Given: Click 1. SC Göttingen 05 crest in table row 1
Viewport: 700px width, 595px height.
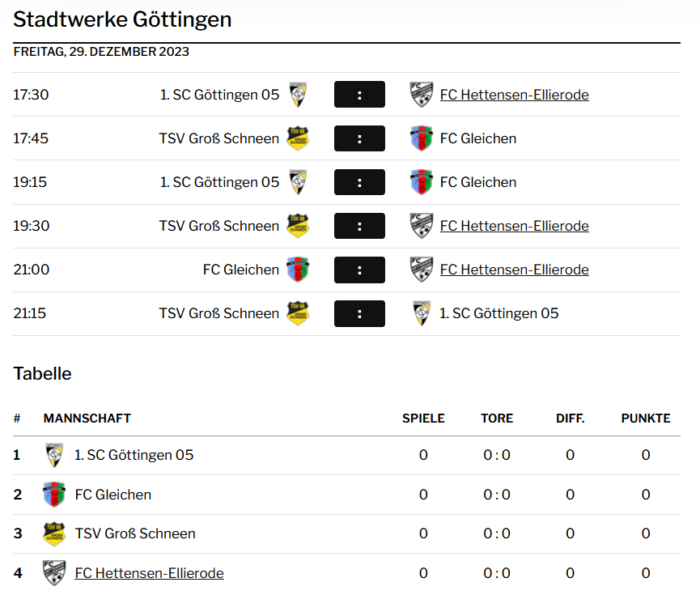Looking at the screenshot, I should tap(54, 455).
